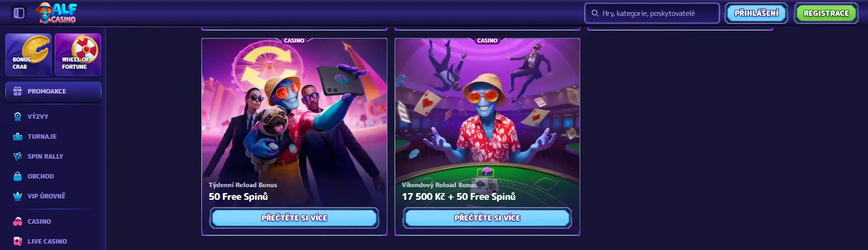Select the VIP Úrovně crown icon

pos(18,196)
